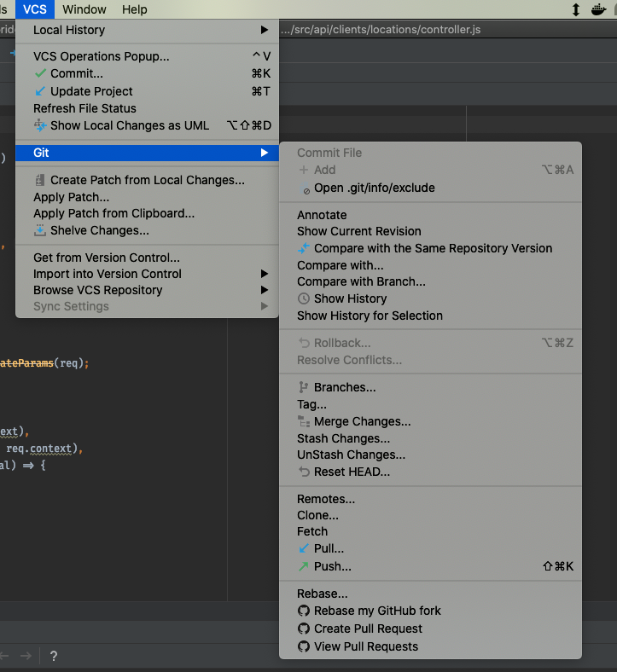Choose Rebase... entry
Viewport: 617px width, 672px height.
coord(430,594)
